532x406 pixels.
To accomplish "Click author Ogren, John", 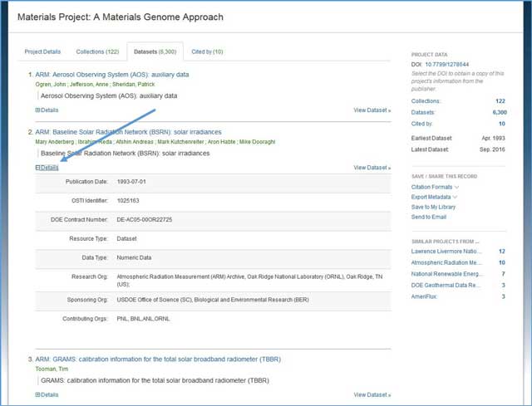I will (x=51, y=85).
